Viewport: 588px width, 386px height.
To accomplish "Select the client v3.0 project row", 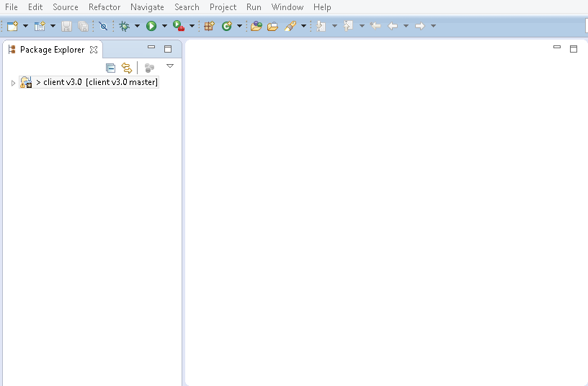I will (x=89, y=82).
